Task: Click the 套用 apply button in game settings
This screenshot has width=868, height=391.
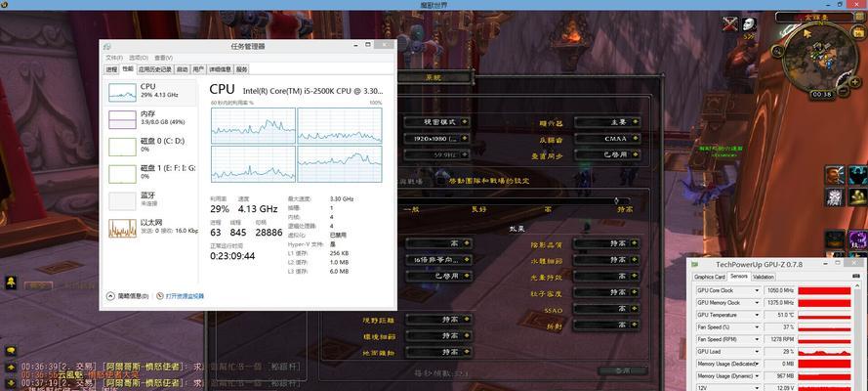Action: pos(623,371)
